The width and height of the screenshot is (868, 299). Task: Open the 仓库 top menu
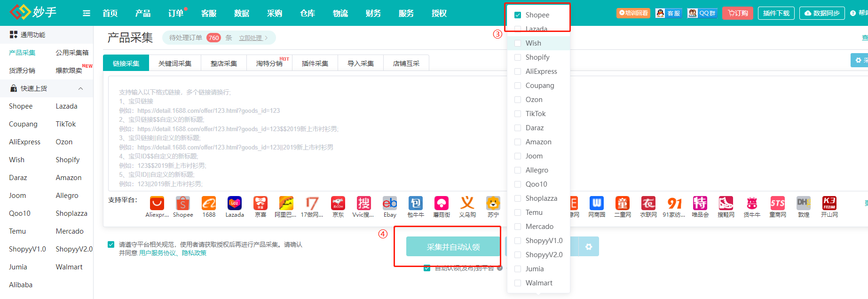[x=308, y=13]
